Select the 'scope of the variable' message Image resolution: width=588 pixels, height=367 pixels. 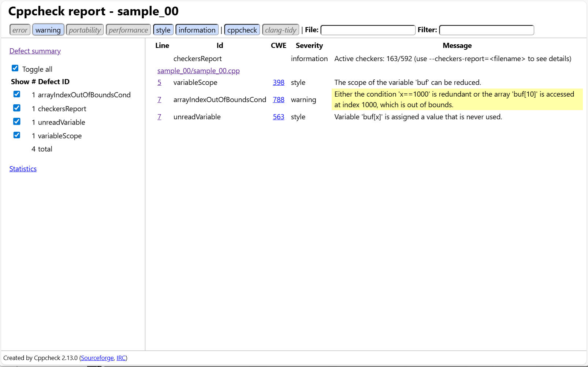click(407, 82)
